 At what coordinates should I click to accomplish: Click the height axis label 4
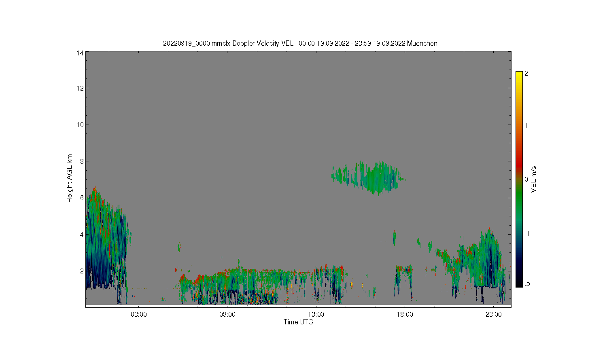coord(82,234)
